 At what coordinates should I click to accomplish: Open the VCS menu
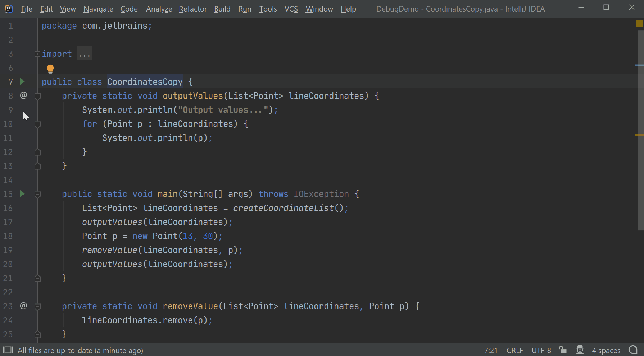tap(291, 9)
